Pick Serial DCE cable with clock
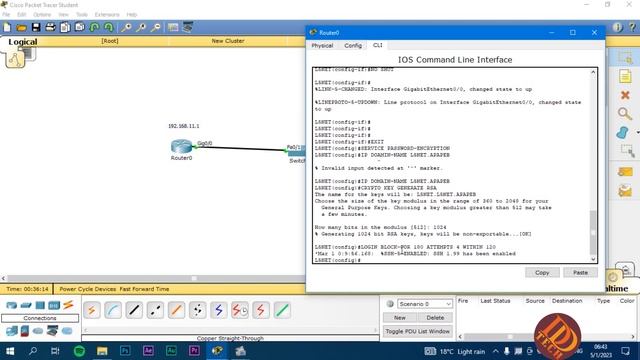The height and width of the screenshot is (360, 640). click(240, 311)
